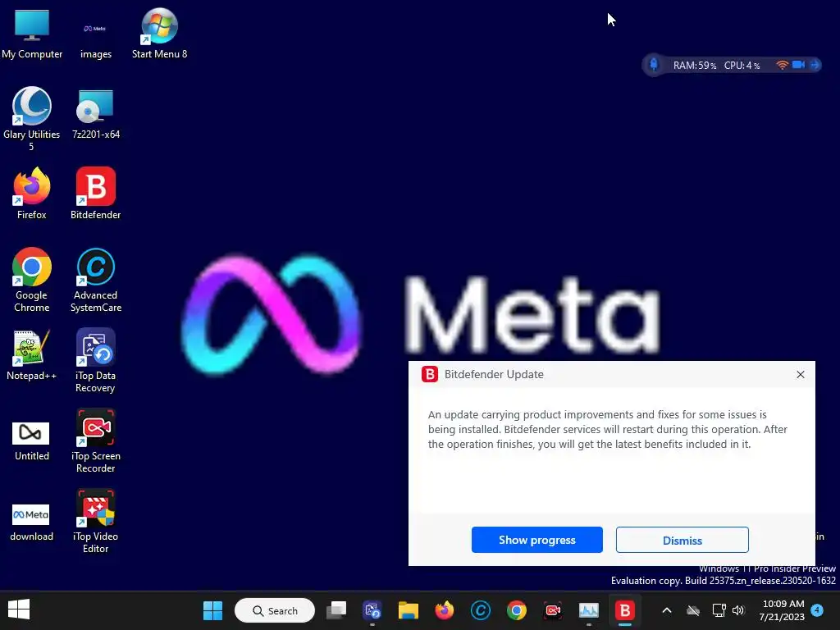The width and height of the screenshot is (840, 630).
Task: Open the volume control tray icon
Action: (738, 610)
